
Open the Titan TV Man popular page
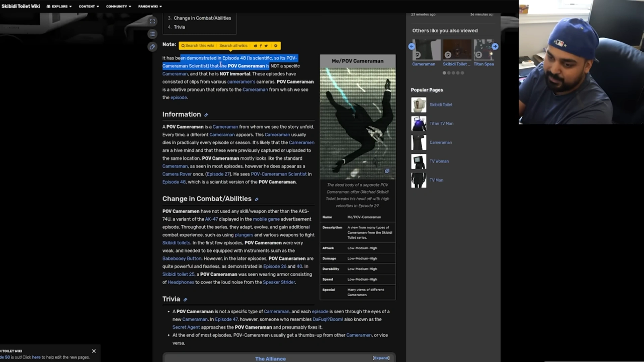click(441, 124)
